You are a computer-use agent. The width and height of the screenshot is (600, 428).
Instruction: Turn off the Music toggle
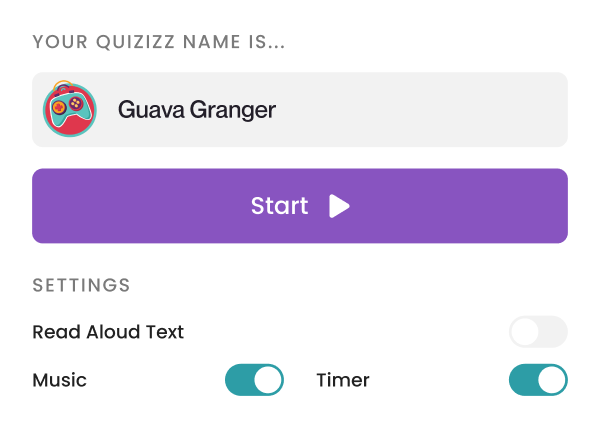(254, 380)
